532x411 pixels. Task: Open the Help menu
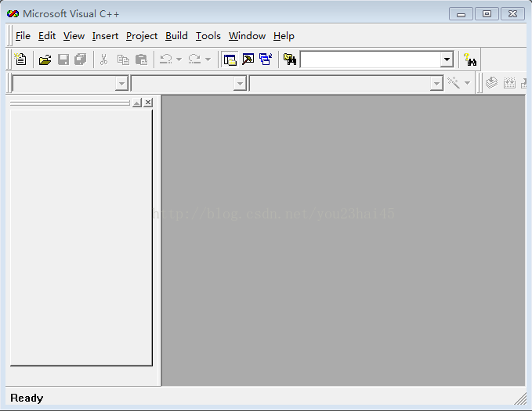[284, 36]
